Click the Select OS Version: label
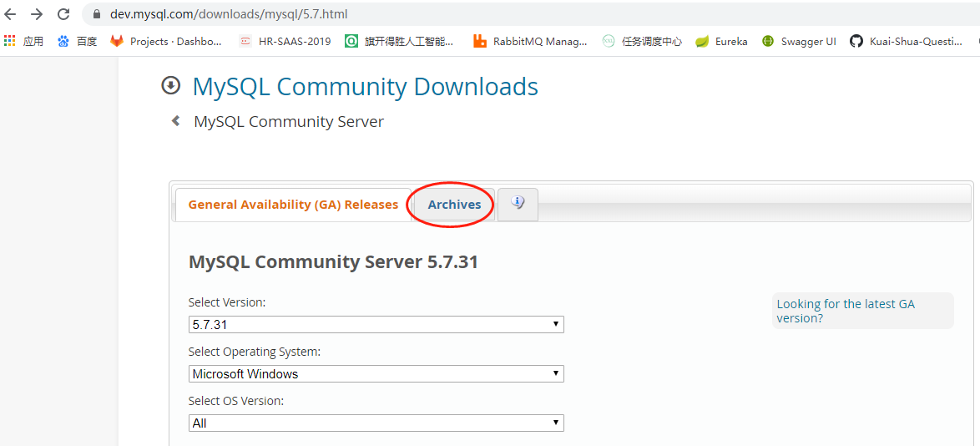Screen dimensions: 980x446 coord(236,401)
